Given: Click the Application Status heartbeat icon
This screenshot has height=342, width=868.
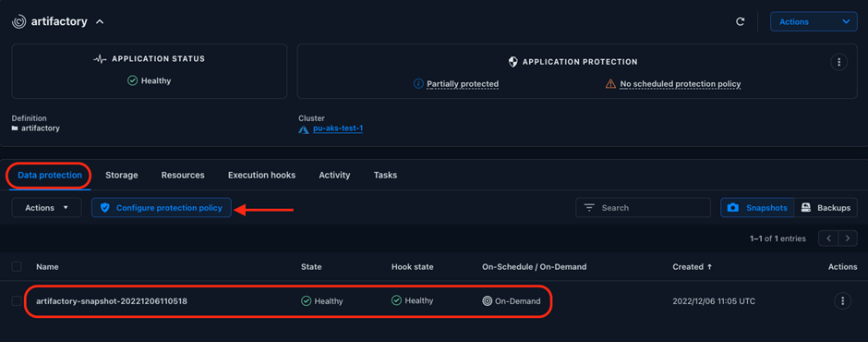Looking at the screenshot, I should [101, 59].
